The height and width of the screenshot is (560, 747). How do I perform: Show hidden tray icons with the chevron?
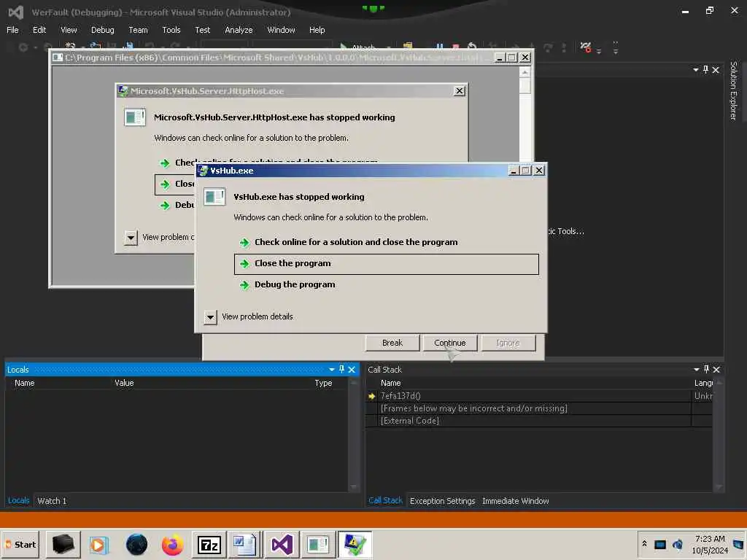pyautogui.click(x=645, y=544)
